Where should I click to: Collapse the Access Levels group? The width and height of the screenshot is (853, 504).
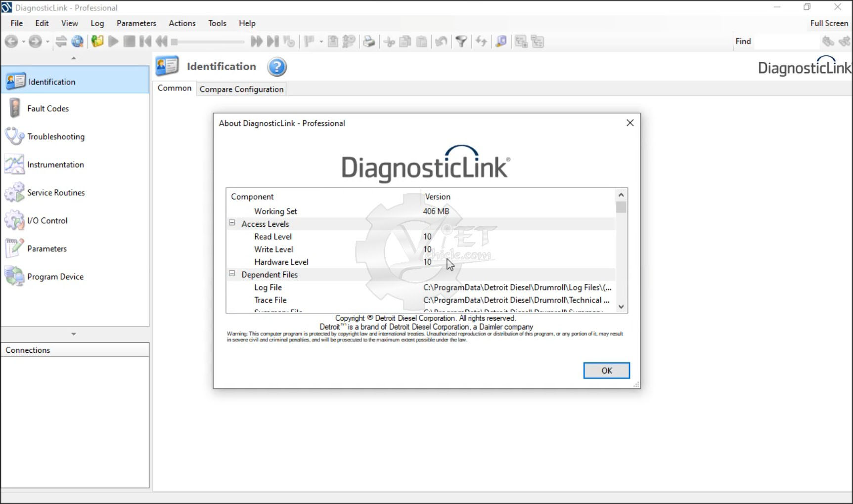tap(232, 223)
